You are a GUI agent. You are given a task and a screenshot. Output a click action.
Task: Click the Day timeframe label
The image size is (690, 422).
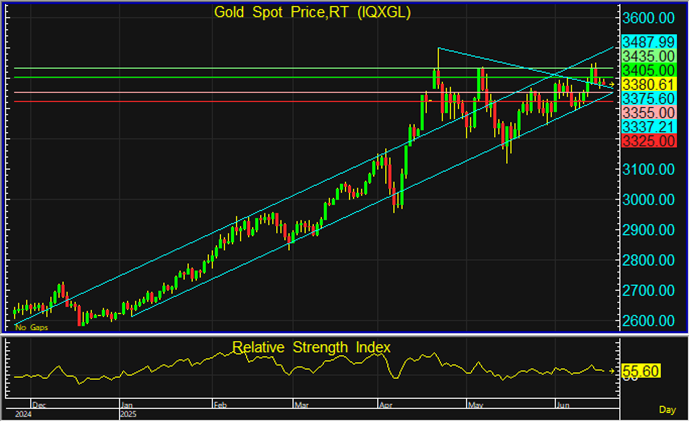coord(667,410)
